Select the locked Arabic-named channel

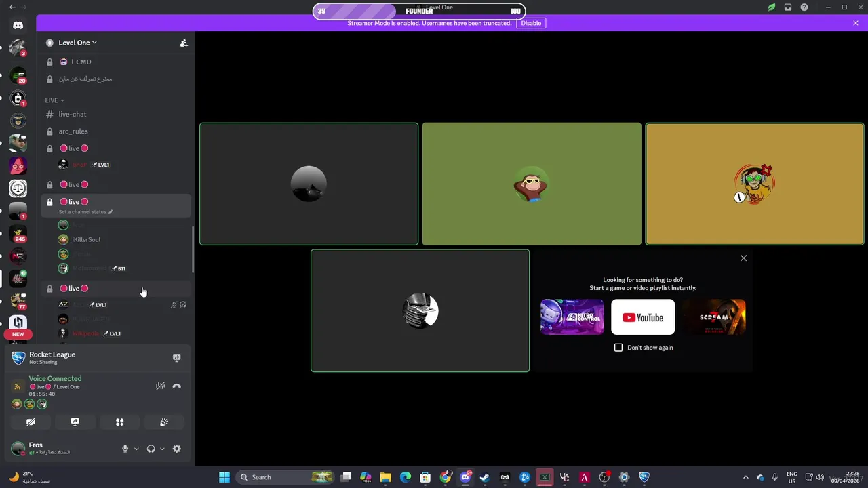(x=116, y=79)
